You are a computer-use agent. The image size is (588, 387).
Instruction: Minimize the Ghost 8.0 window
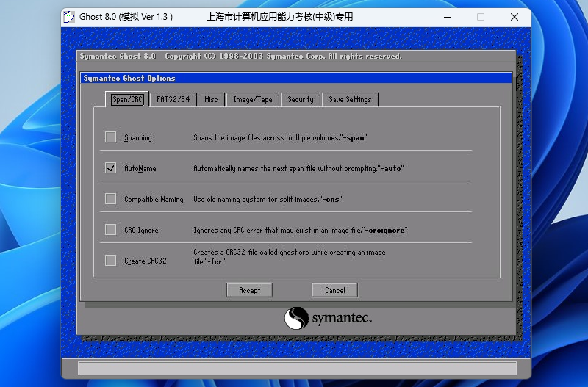click(x=448, y=17)
